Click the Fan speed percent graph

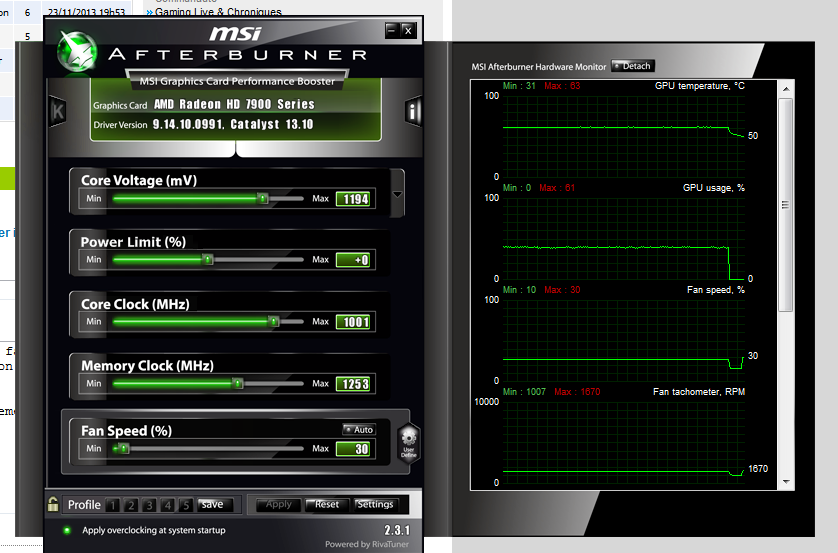pos(624,340)
